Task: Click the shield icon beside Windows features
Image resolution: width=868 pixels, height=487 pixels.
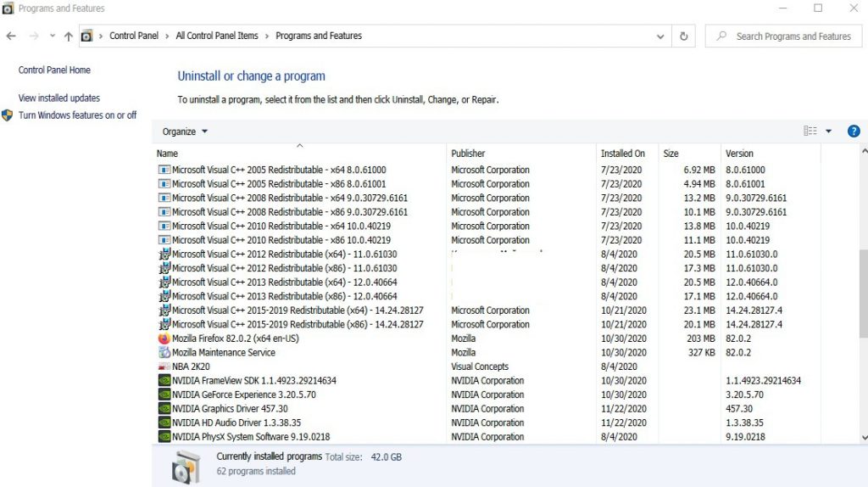Action: 7,115
